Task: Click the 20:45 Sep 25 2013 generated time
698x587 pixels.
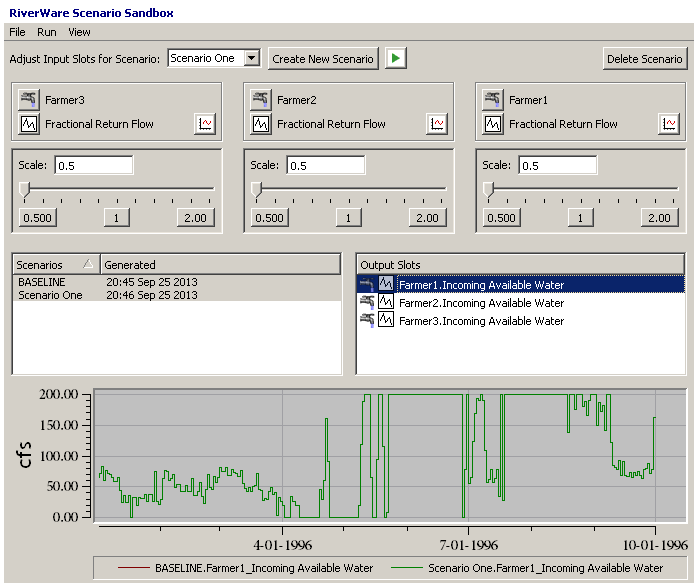Action: click(152, 282)
